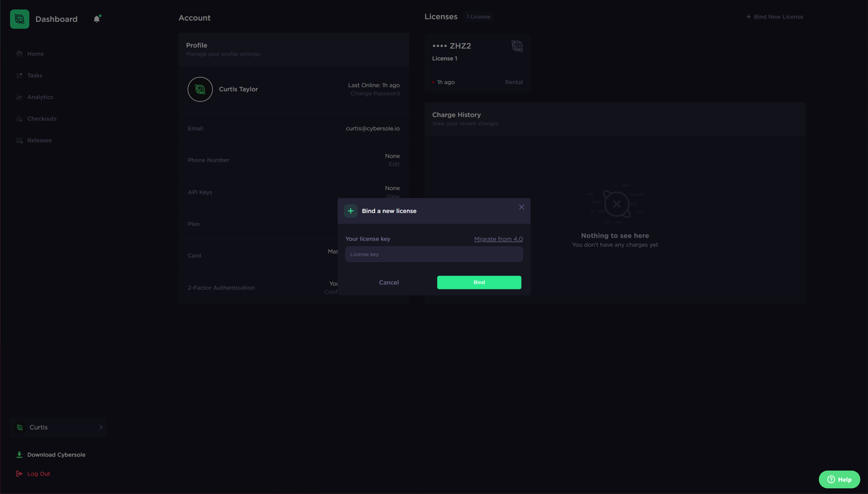Edit the Phone Number
Viewport: 868px width, 494px height.
[x=394, y=164]
